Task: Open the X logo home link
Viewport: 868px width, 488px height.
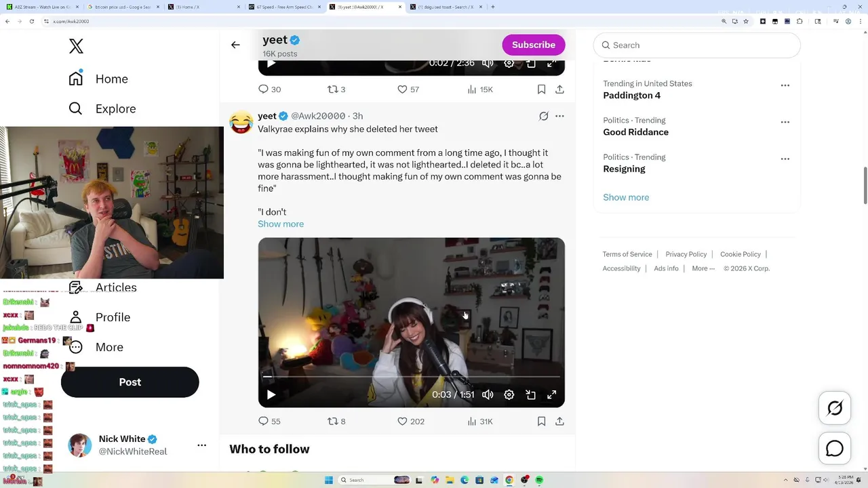Action: tap(76, 46)
